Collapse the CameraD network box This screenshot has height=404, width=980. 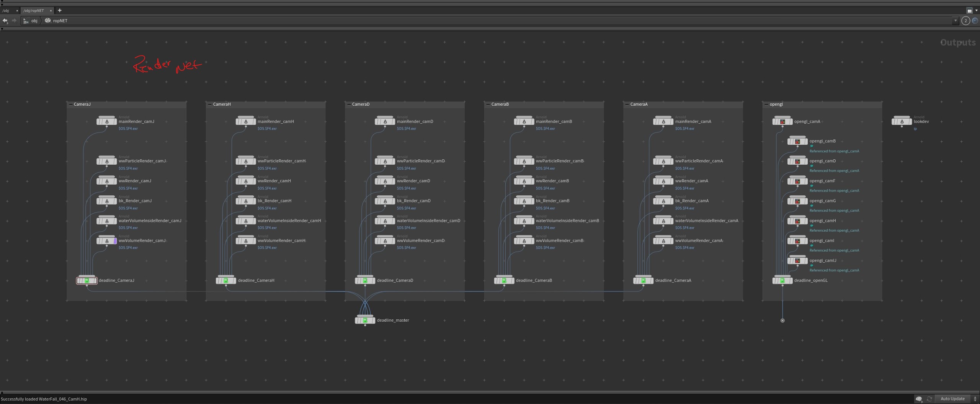tap(349, 104)
